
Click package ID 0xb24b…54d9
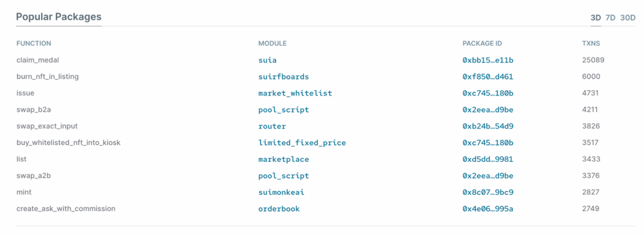[488, 126]
